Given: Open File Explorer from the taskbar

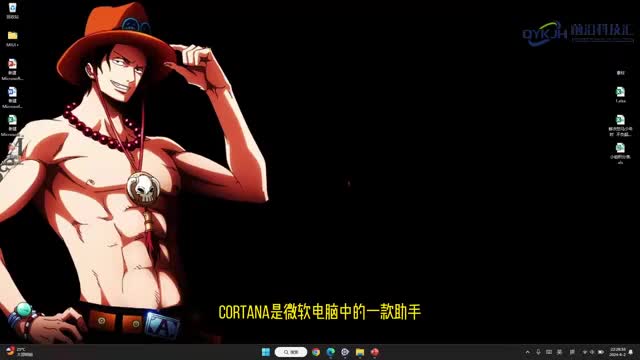Looking at the screenshot, I should pyautogui.click(x=360, y=352).
